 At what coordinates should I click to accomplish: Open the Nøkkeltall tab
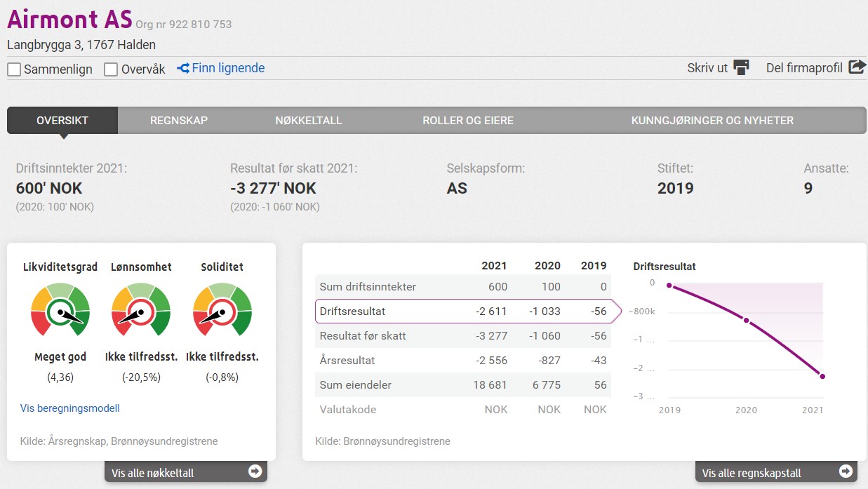point(309,121)
